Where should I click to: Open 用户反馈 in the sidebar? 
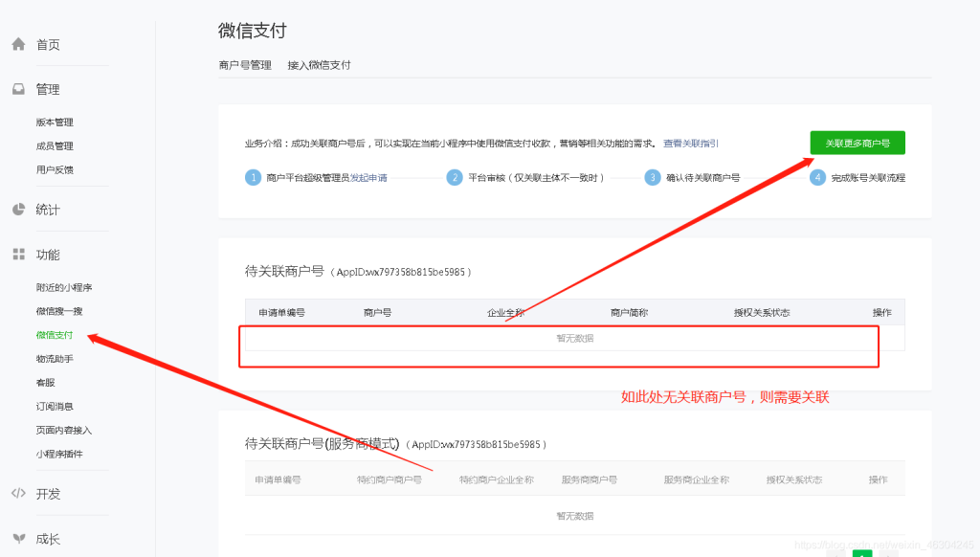(x=55, y=170)
